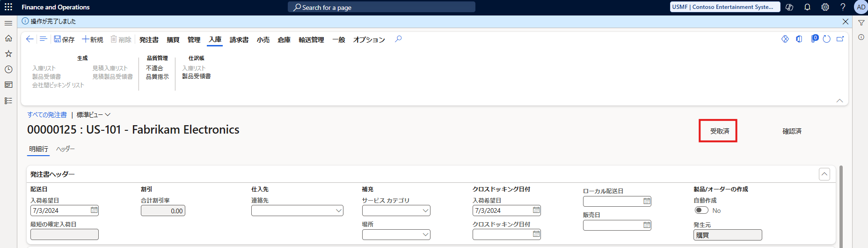Click 品質指示 under 品質管理
Image resolution: width=868 pixels, height=248 pixels.
157,77
